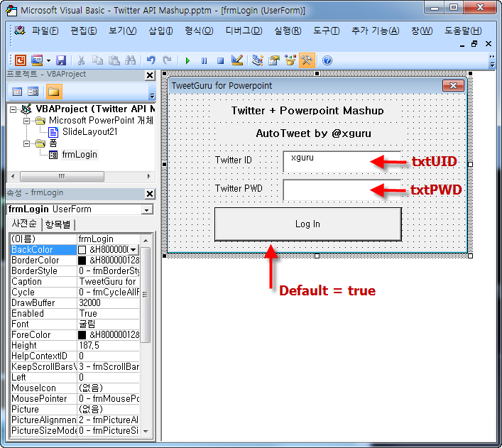Click the View Object icon in project panel
Image resolution: width=502 pixels, height=448 pixels.
[x=33, y=92]
